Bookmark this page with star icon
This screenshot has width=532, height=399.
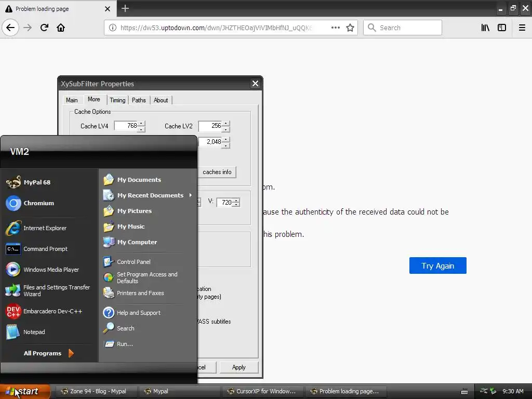pos(350,28)
